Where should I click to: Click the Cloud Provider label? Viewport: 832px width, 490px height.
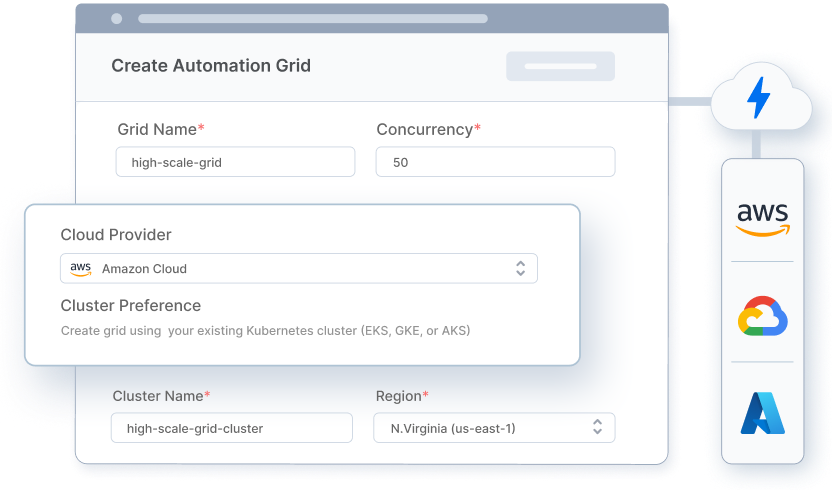click(x=116, y=235)
